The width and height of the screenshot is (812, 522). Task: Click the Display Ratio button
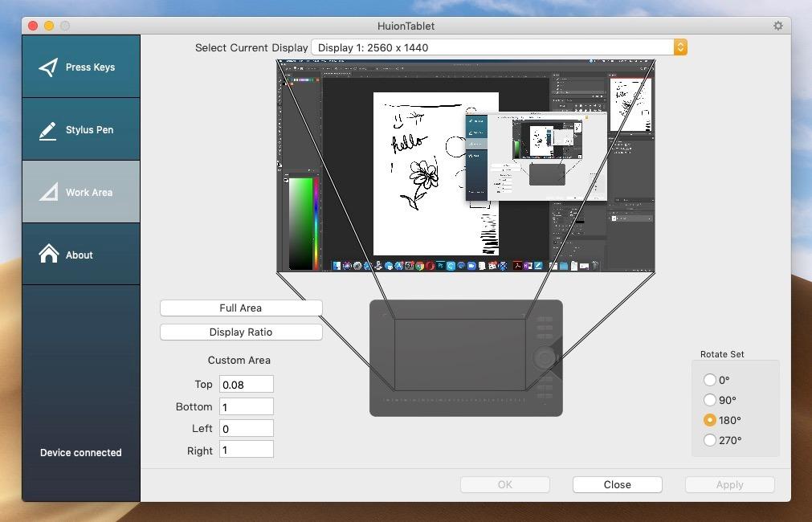241,332
